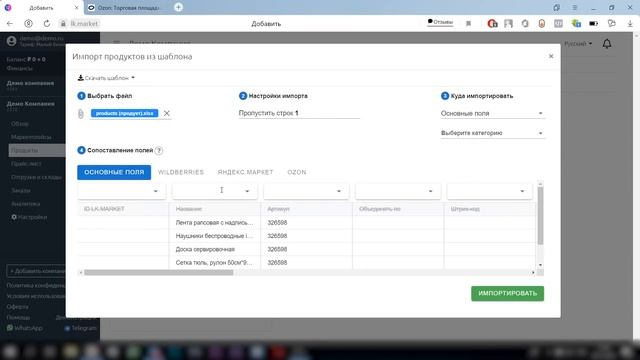Click the 'Сетка тюль, рулон' cell
Viewport: 640px width, 360px height.
214,262
